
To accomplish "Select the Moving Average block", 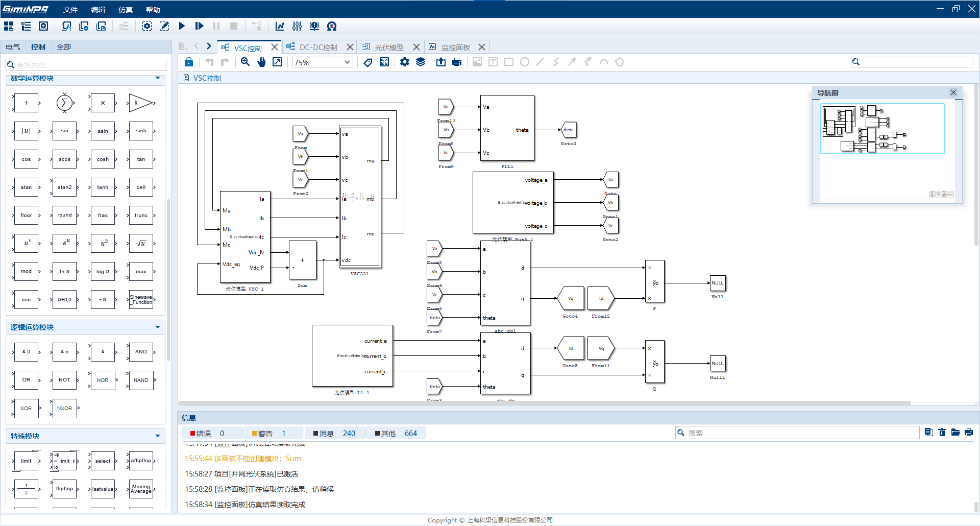I will pyautogui.click(x=141, y=489).
